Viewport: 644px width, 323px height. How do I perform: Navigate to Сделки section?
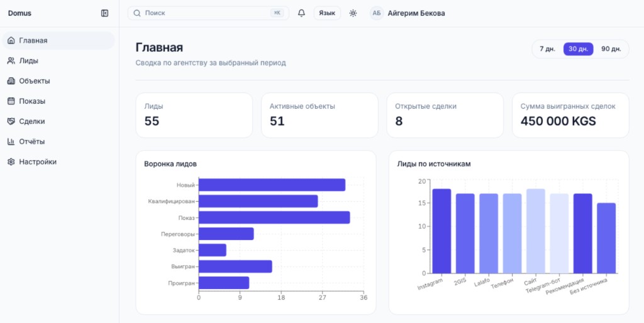[58, 121]
